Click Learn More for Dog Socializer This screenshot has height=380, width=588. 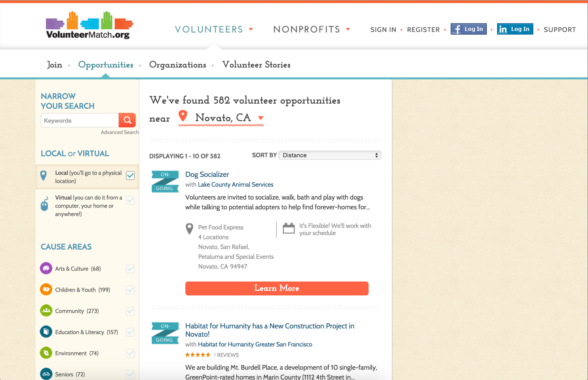pos(277,288)
